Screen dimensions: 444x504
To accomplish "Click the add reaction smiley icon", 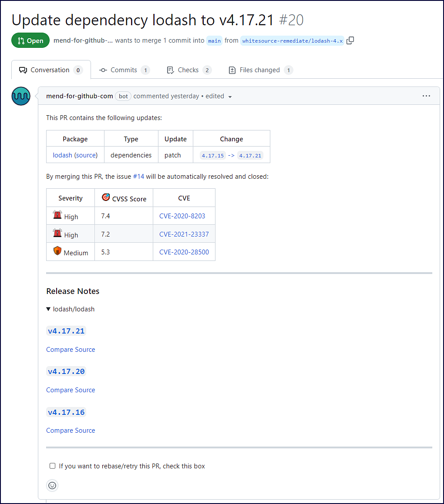I will (52, 485).
